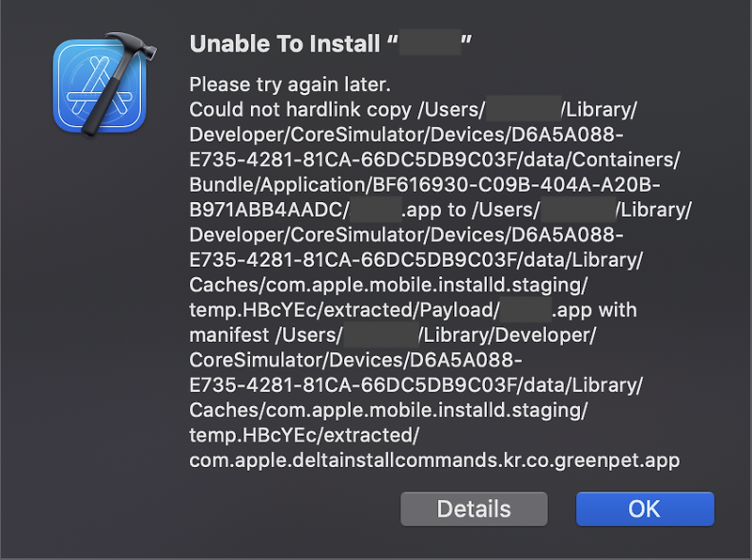This screenshot has width=752, height=560.
Task: Click OK to acknowledge the installation failure
Action: 645,508
